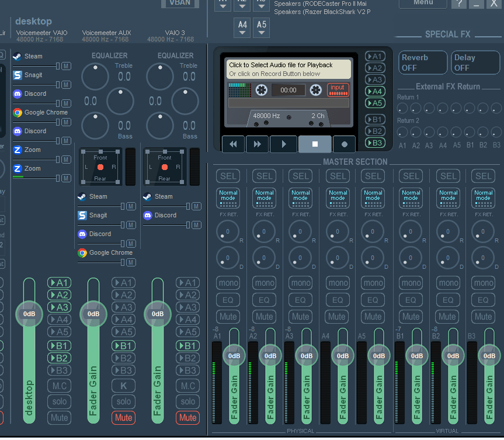The image size is (504, 440).
Task: Toggle the Delay OFF effect button
Action: [475, 63]
